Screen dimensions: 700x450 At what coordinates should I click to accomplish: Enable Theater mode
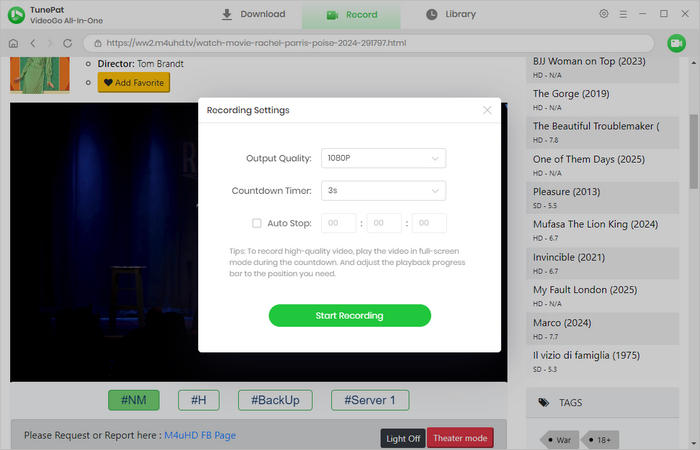[x=460, y=438]
